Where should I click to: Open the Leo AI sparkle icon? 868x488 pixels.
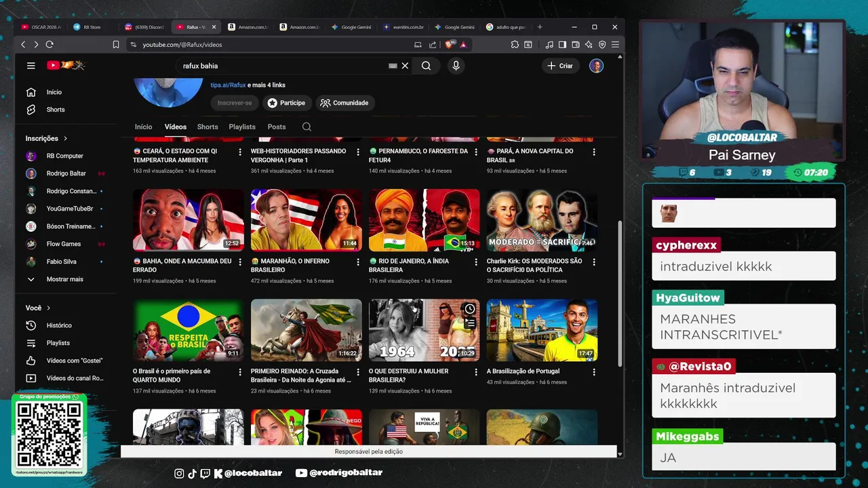tap(589, 45)
